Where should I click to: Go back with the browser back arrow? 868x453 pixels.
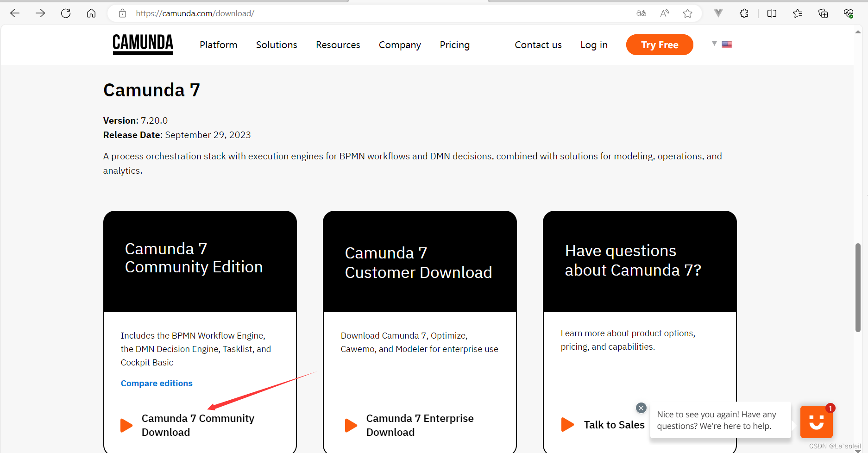[x=15, y=13]
